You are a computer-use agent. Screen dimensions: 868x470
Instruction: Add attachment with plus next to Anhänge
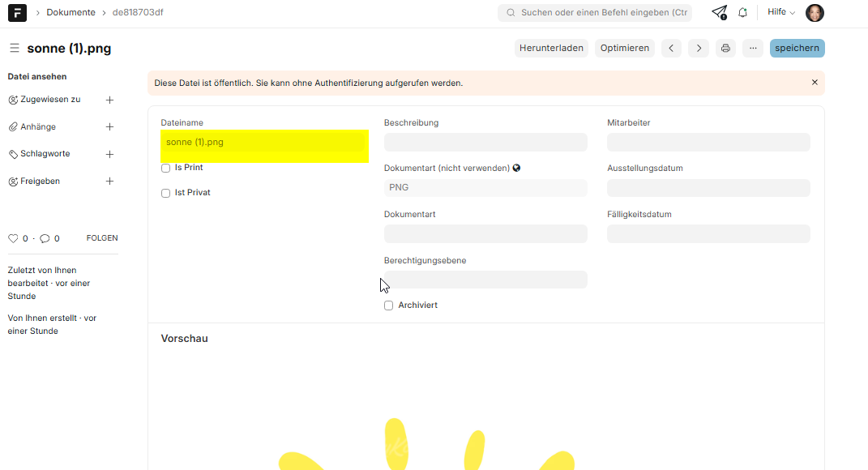coord(110,127)
